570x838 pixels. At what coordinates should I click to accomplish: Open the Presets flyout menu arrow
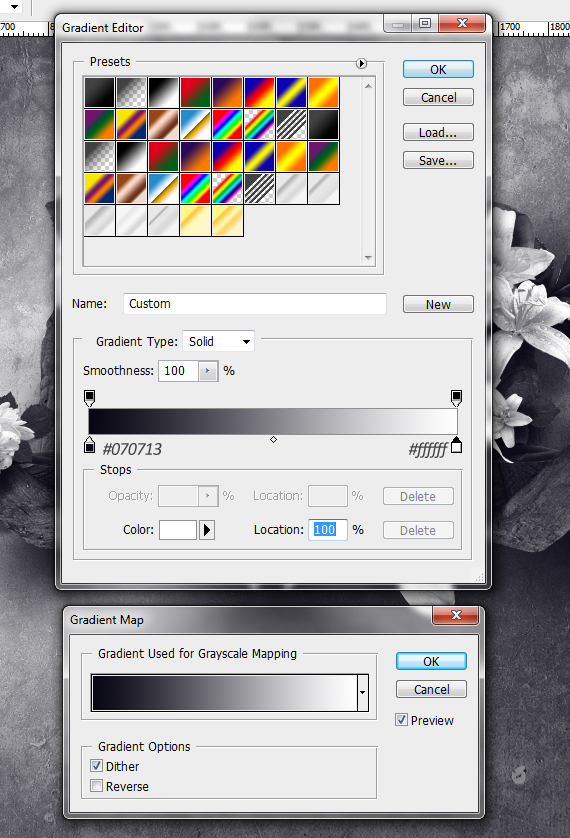coord(362,64)
